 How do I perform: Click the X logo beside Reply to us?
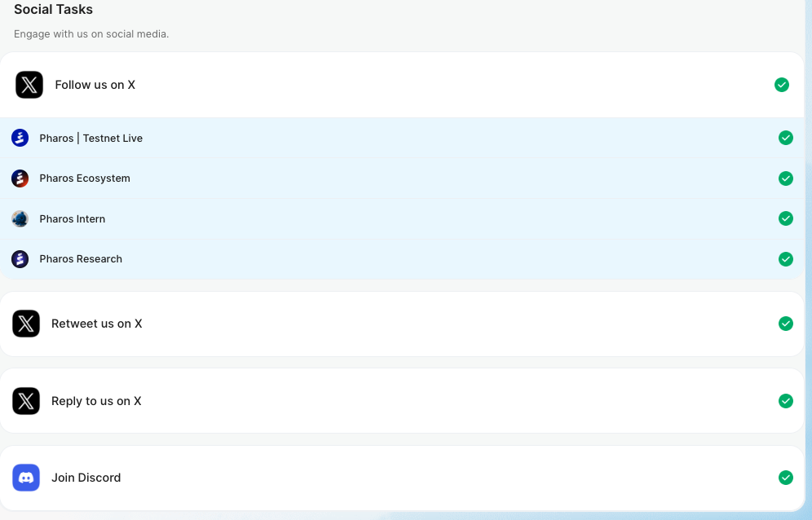coord(26,401)
